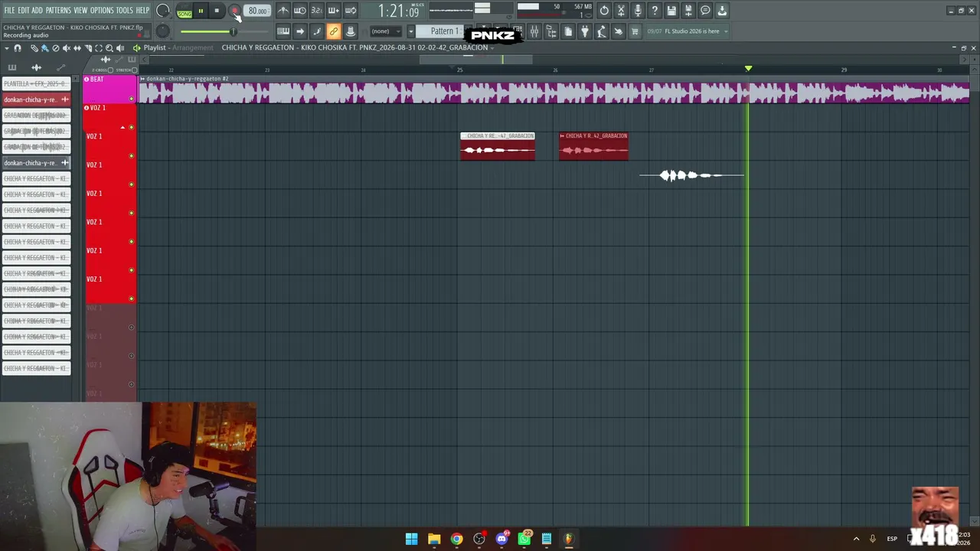Toggle the Z-CROSS checkbox
This screenshot has height=551, width=980.
[110, 70]
